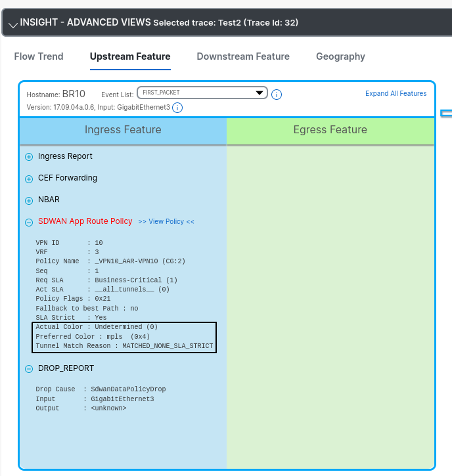The height and width of the screenshot is (476, 452).
Task: Click the Drop Cause SdwanDataPolicyDrop line
Action: tap(101, 389)
